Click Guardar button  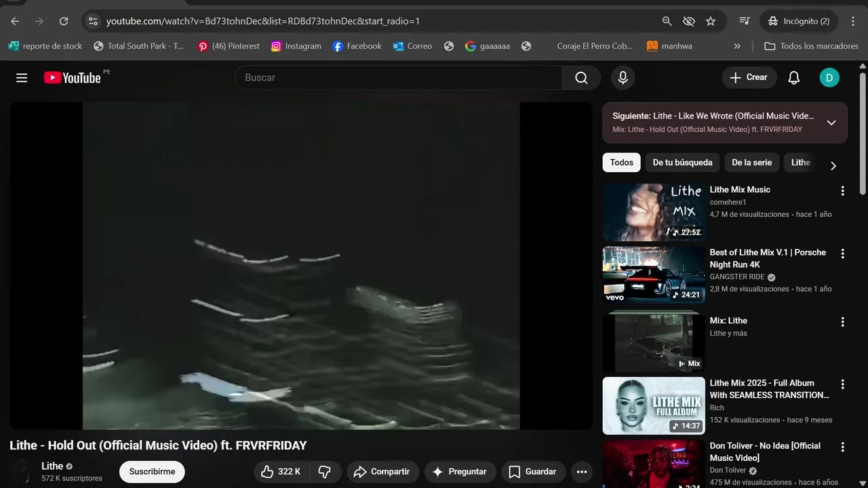click(x=533, y=472)
